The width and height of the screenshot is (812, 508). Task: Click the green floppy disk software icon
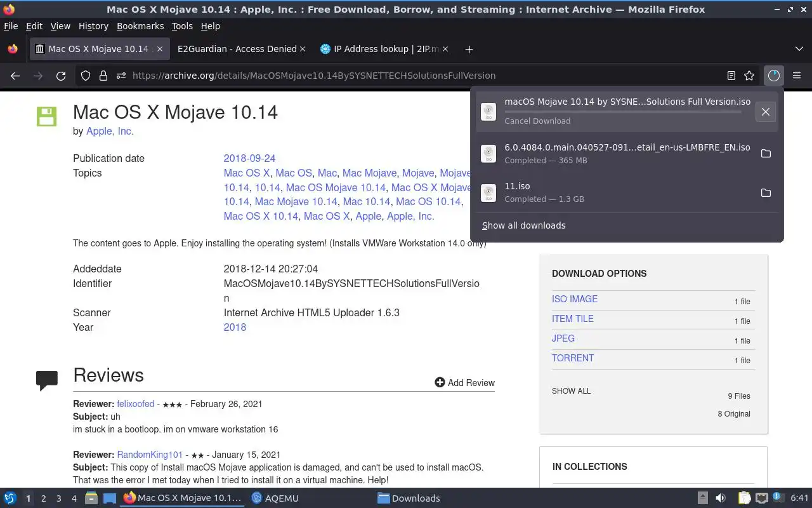46,116
